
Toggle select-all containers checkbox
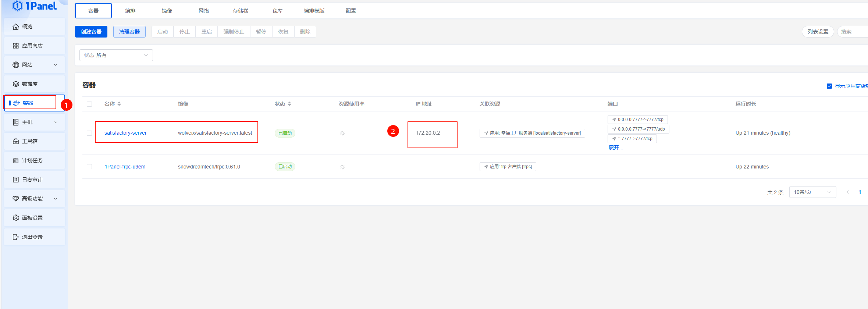coord(89,104)
